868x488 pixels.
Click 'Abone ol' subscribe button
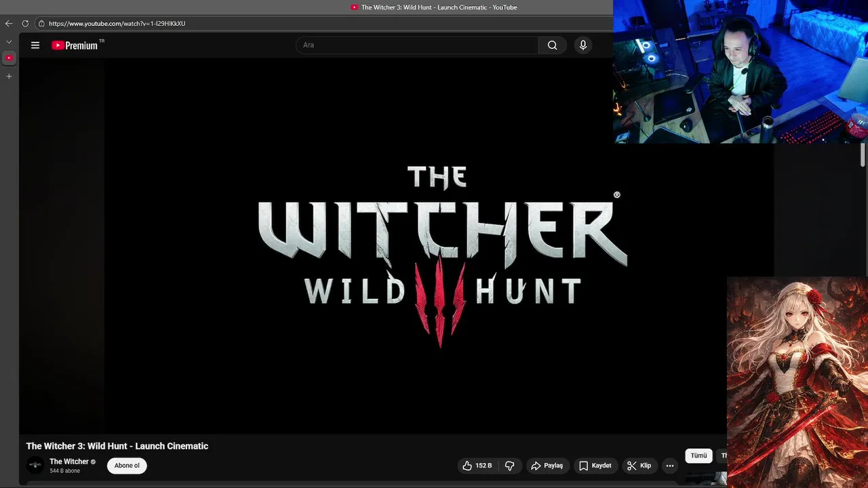[x=127, y=466]
